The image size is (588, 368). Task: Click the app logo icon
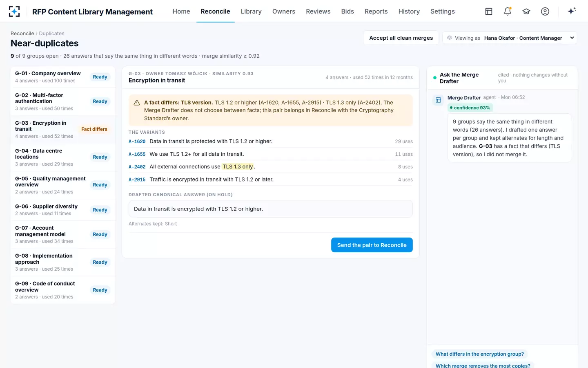coord(14,11)
